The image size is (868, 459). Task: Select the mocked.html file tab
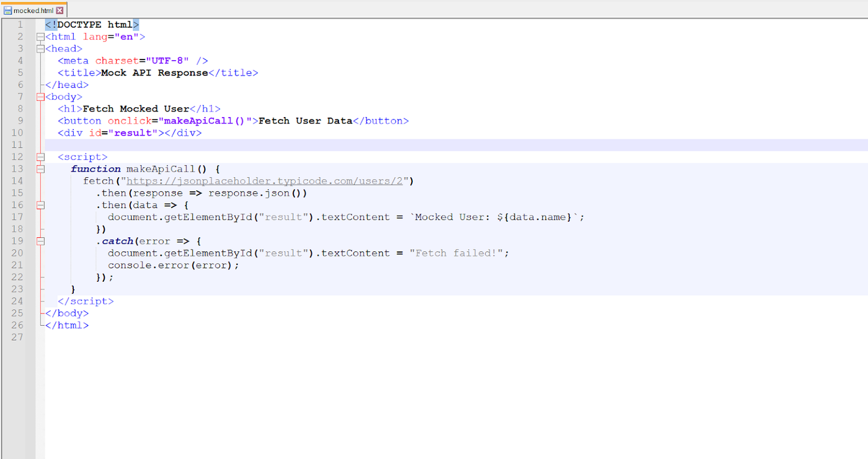(x=33, y=10)
